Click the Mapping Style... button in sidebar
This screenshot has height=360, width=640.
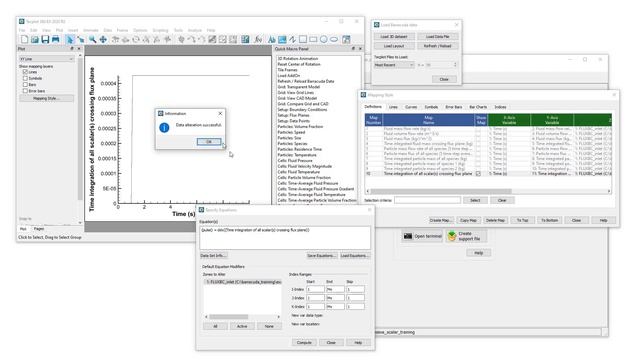point(47,98)
